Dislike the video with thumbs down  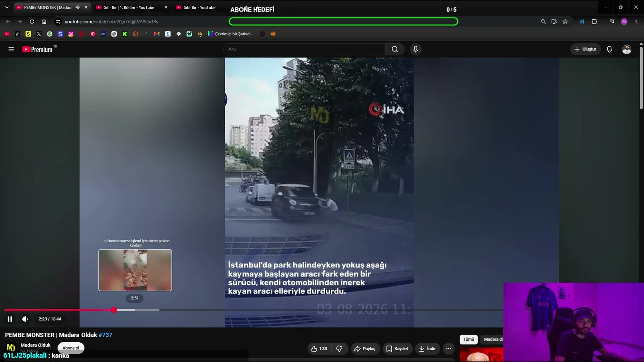click(339, 349)
